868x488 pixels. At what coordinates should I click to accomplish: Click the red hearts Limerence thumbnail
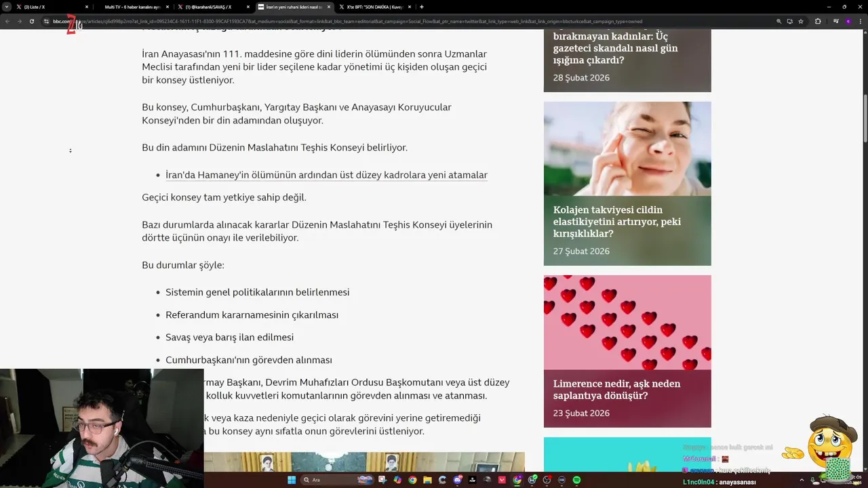point(627,322)
